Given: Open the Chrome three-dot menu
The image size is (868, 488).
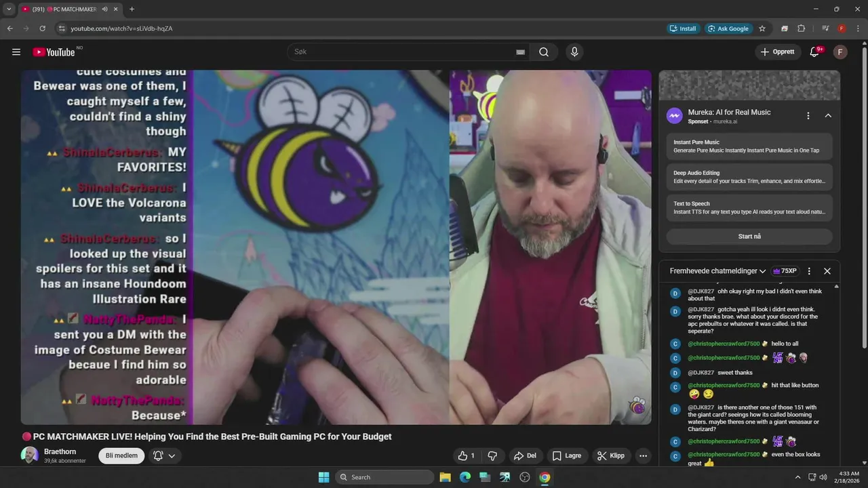Looking at the screenshot, I should coord(858,28).
